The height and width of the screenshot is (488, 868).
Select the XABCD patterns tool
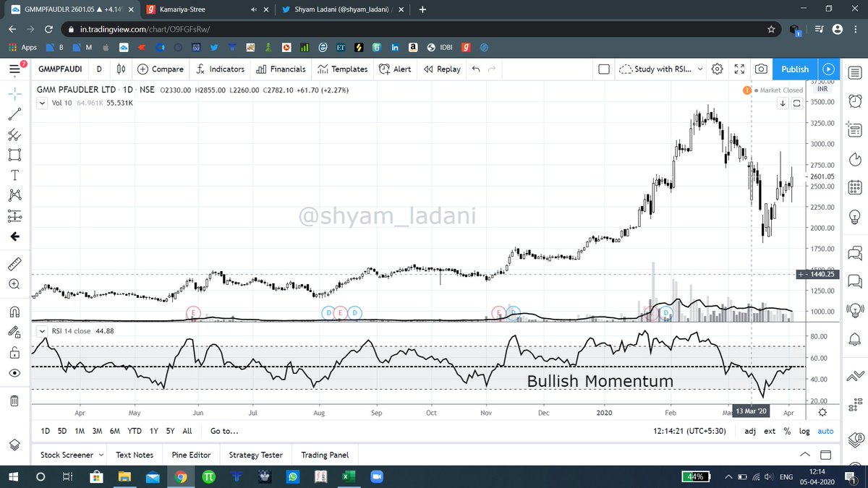14,195
